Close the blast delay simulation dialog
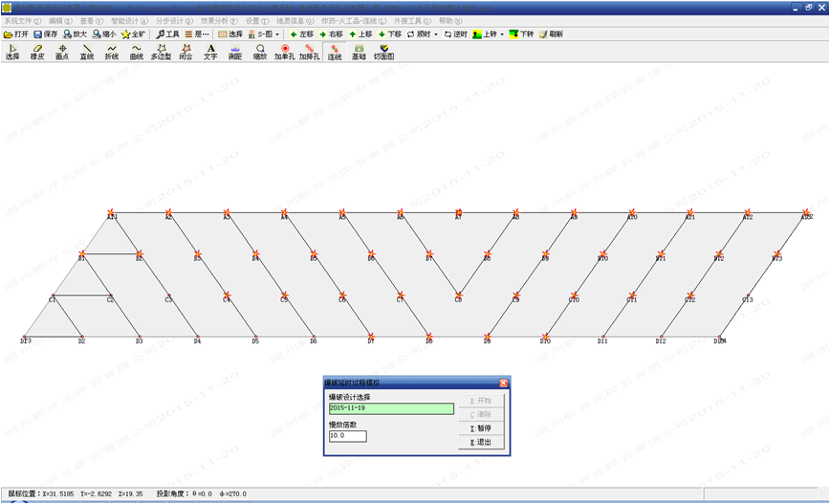 point(503,383)
